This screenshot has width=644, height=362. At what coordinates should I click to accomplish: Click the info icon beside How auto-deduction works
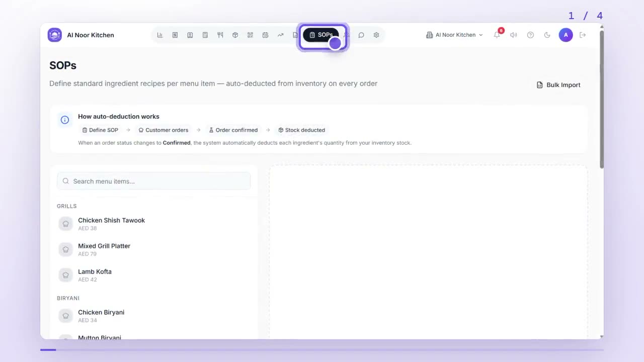coord(65,120)
